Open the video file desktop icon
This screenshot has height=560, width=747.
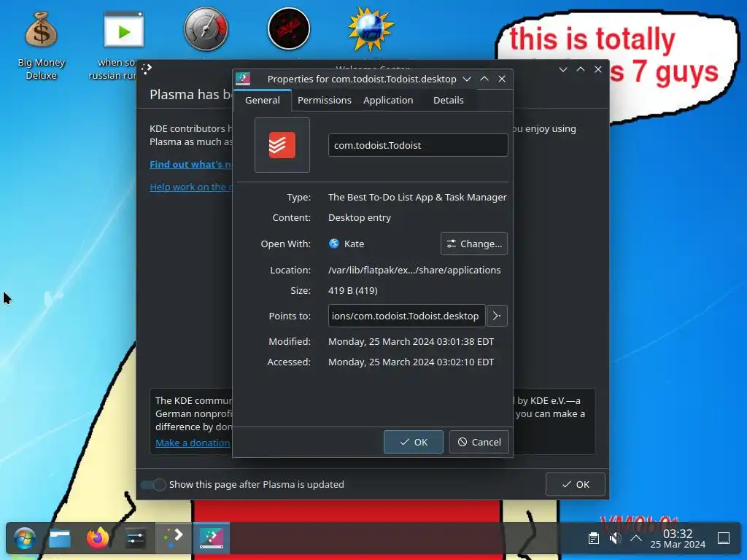123,29
